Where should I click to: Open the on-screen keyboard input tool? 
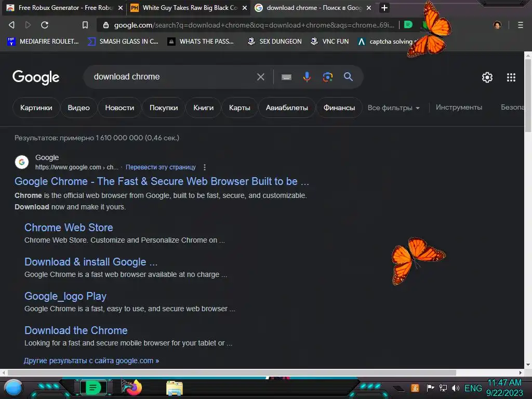(286, 77)
